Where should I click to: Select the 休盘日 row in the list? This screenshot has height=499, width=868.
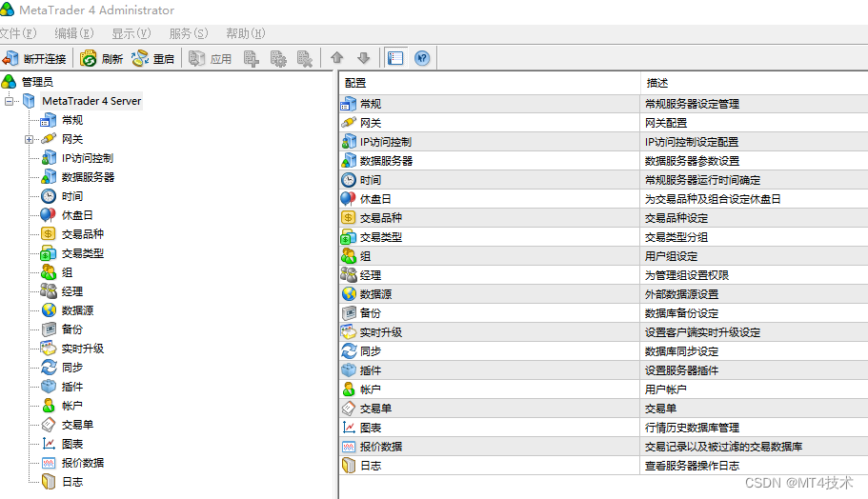603,199
